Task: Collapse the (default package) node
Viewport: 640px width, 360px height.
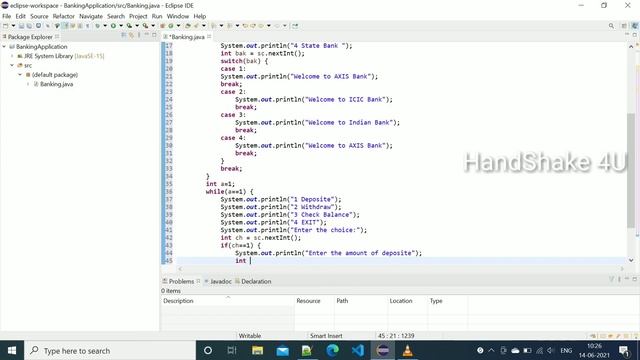Action: [x=20, y=75]
